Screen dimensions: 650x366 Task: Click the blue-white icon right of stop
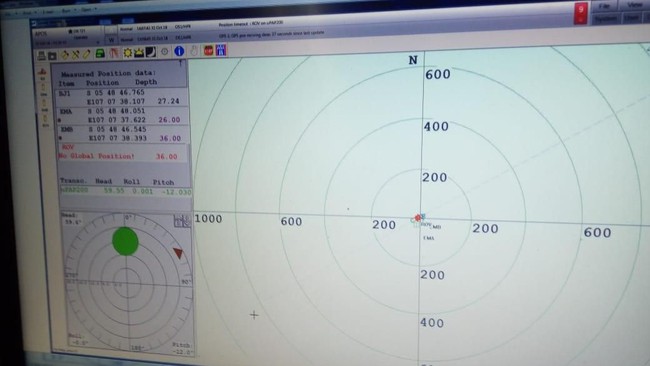221,50
